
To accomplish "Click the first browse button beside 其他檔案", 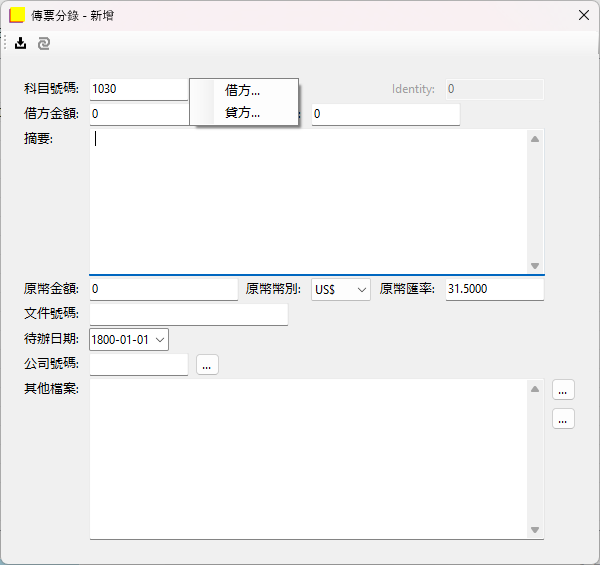I will pos(563,390).
